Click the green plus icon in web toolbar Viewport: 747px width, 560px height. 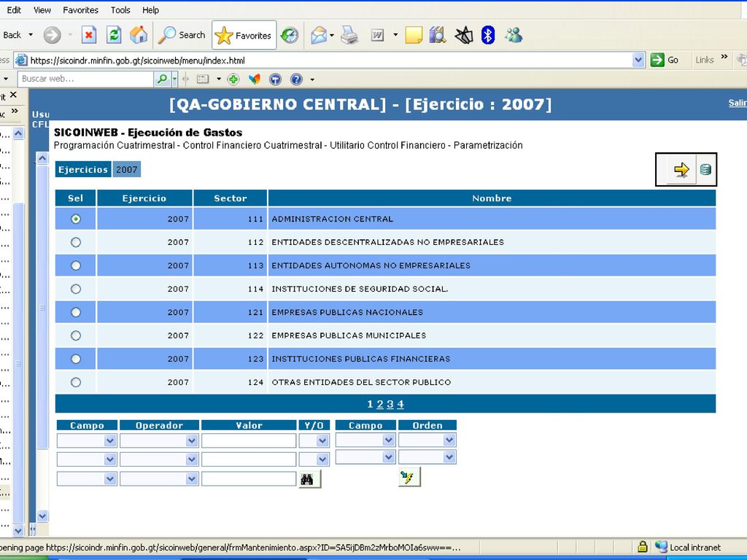[233, 79]
